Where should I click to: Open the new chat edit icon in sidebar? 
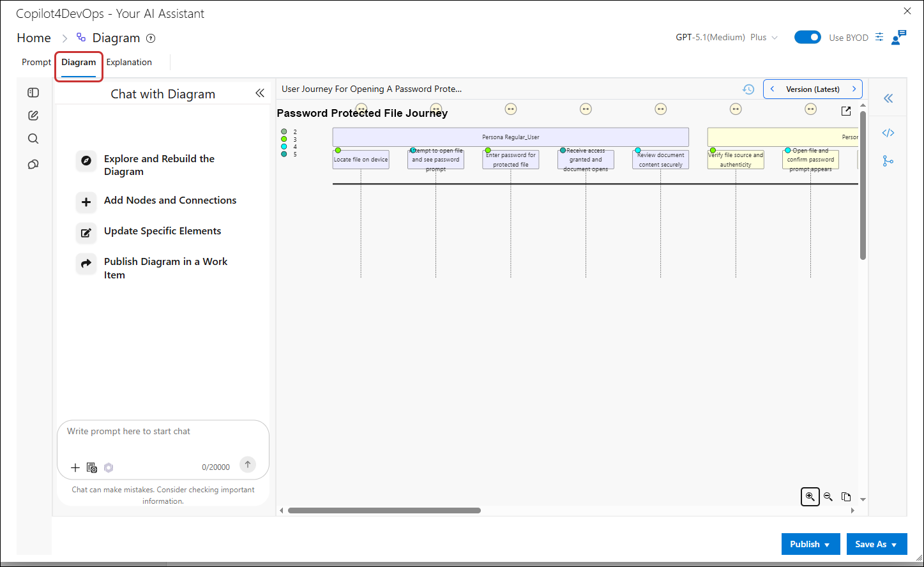point(33,116)
